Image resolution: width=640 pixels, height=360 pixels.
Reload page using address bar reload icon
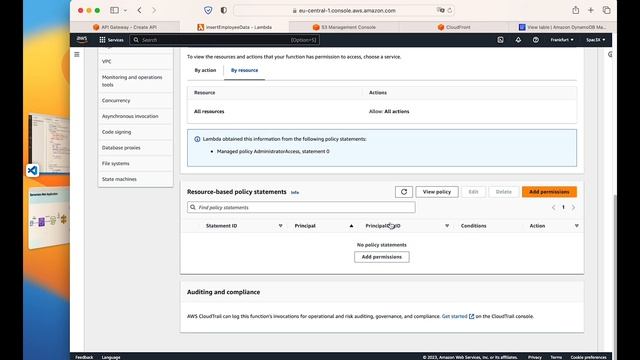(449, 11)
